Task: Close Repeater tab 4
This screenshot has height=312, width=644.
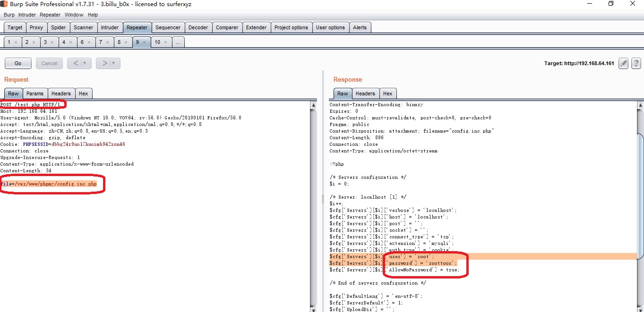Action: click(x=71, y=42)
